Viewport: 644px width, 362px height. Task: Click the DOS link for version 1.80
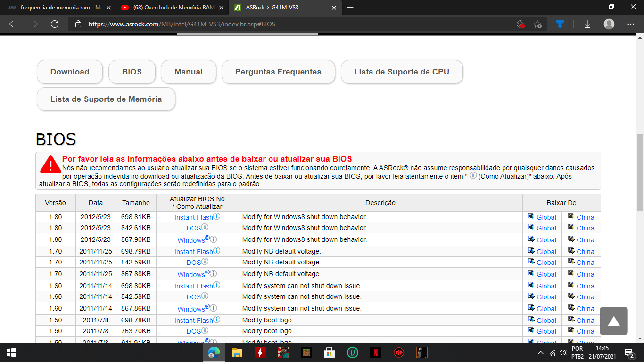coord(194,228)
